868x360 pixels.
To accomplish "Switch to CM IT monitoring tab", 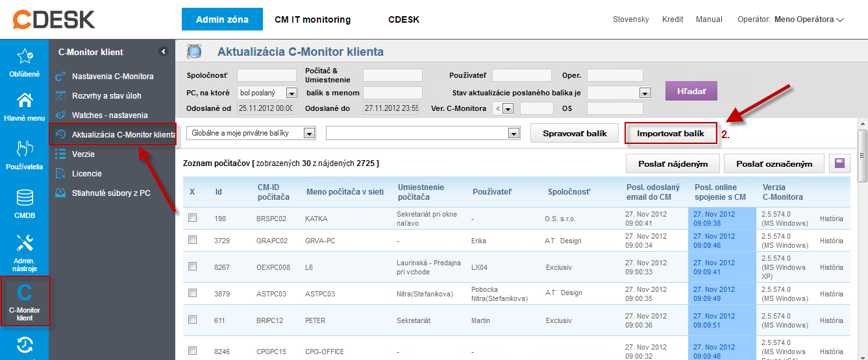I will 312,19.
